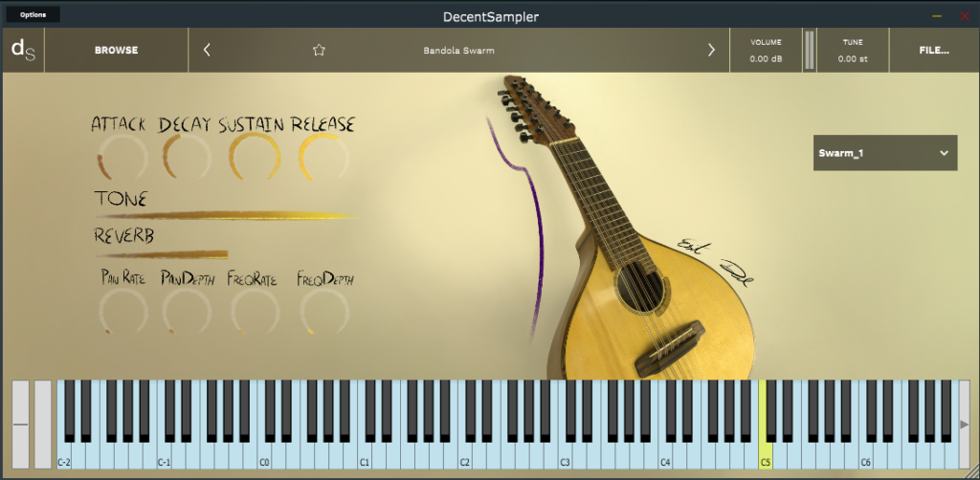Click the Bandola Swarm preset name
Screen dimensions: 980x480
click(458, 50)
